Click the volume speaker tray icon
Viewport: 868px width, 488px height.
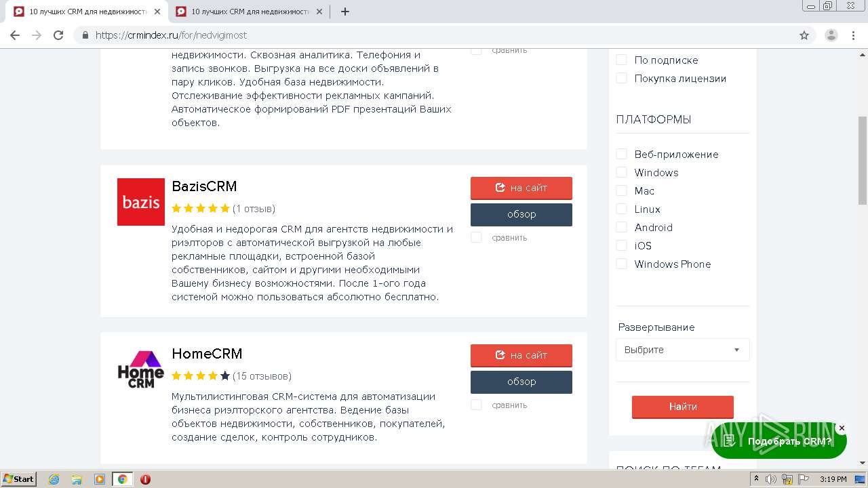tap(771, 479)
